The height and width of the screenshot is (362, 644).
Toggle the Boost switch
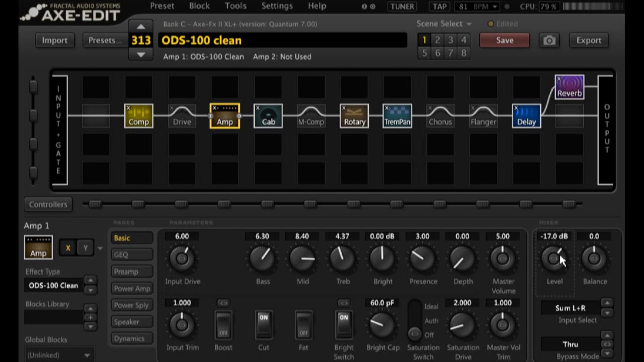point(223,325)
